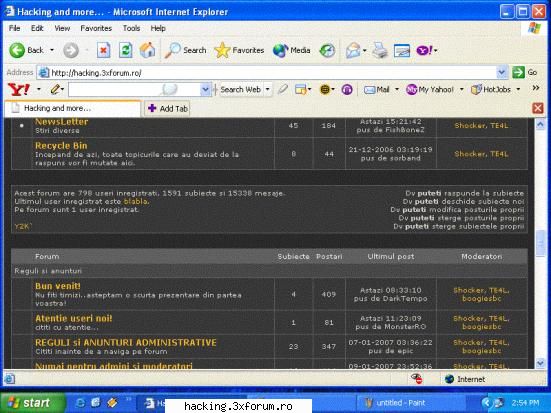This screenshot has height=413, width=551.
Task: Click the page vertical scrollbar down arrow
Action: click(540, 363)
